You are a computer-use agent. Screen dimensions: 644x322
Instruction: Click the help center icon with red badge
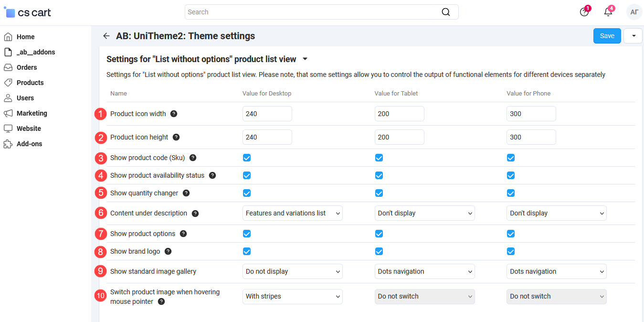[x=584, y=12]
